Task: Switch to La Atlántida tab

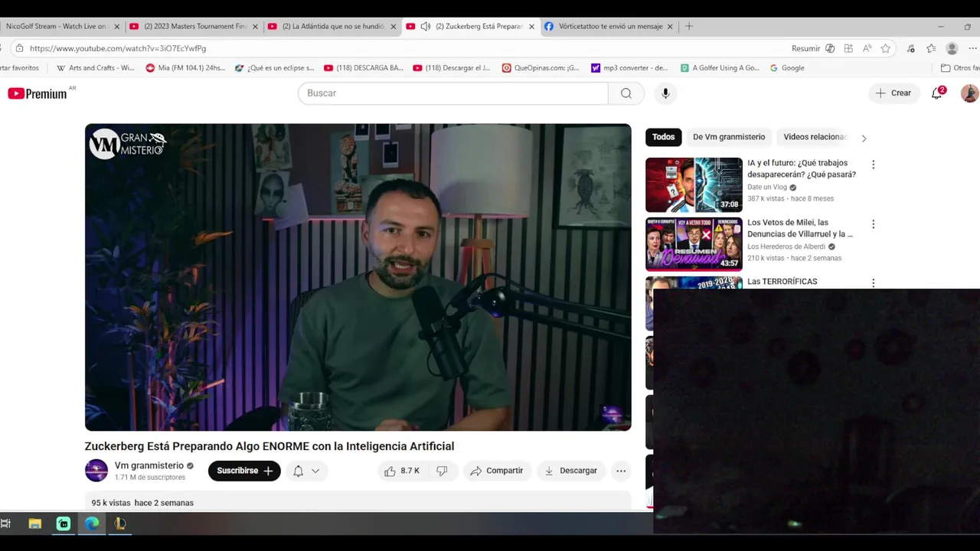Action: click(x=332, y=26)
